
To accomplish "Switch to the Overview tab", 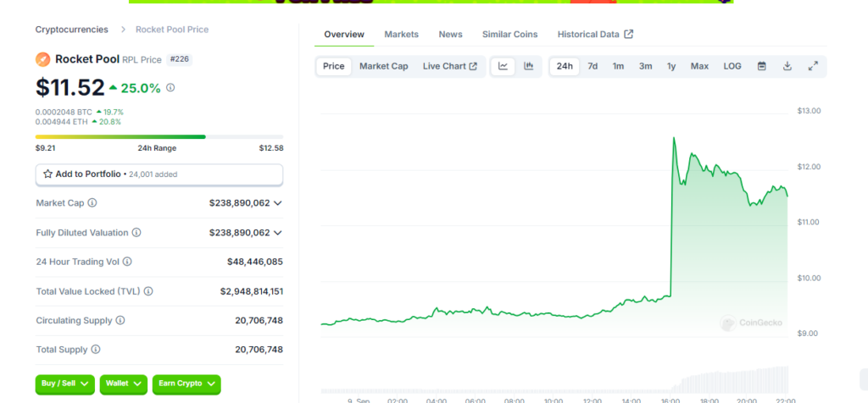I will 344,34.
